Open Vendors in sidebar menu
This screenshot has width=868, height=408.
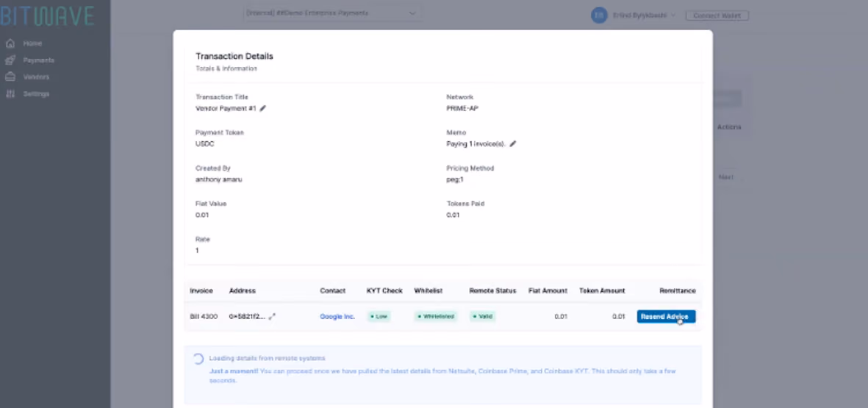36,77
